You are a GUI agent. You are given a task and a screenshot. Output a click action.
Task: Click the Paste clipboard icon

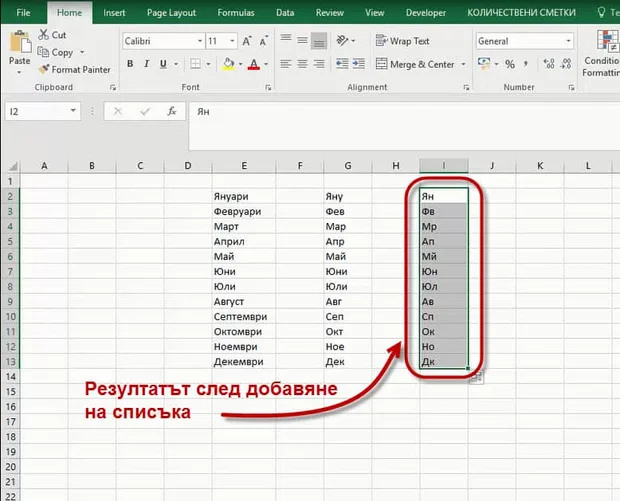(20, 42)
